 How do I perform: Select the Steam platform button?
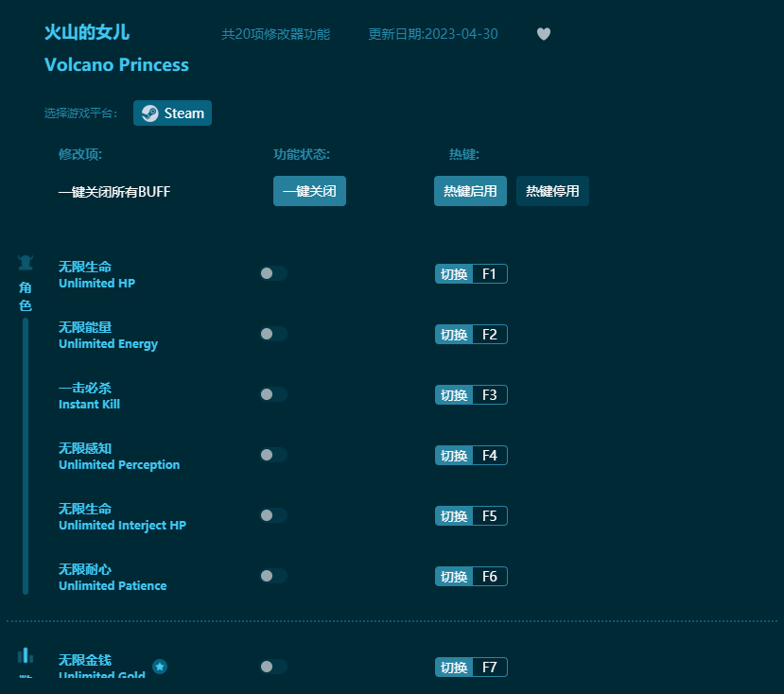pos(172,113)
